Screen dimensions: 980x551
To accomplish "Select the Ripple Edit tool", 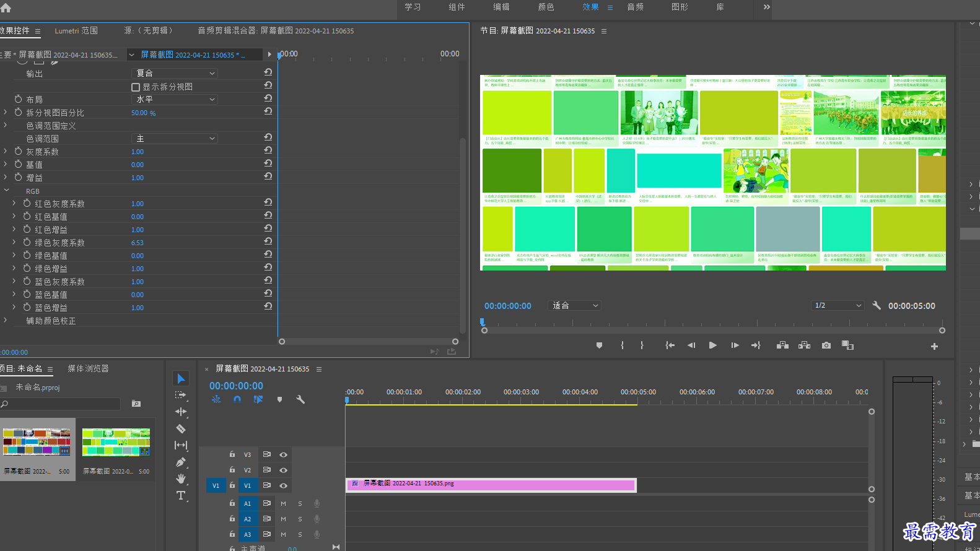I will coord(181,412).
